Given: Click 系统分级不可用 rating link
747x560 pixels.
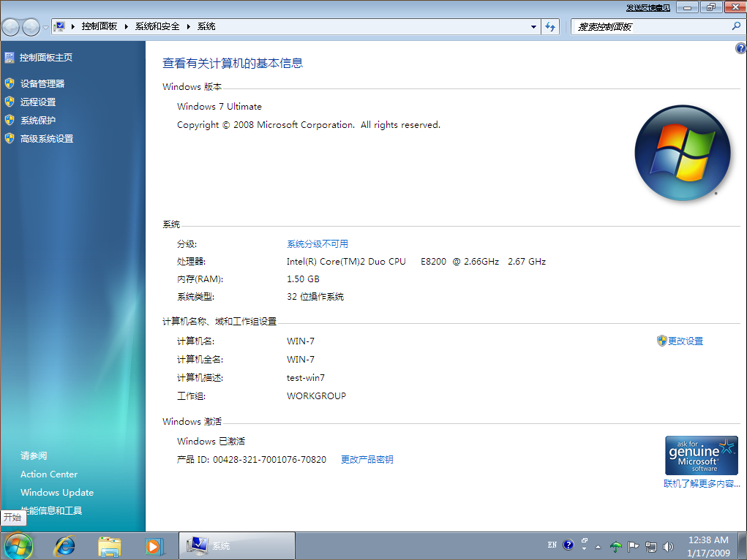Looking at the screenshot, I should pos(318,243).
